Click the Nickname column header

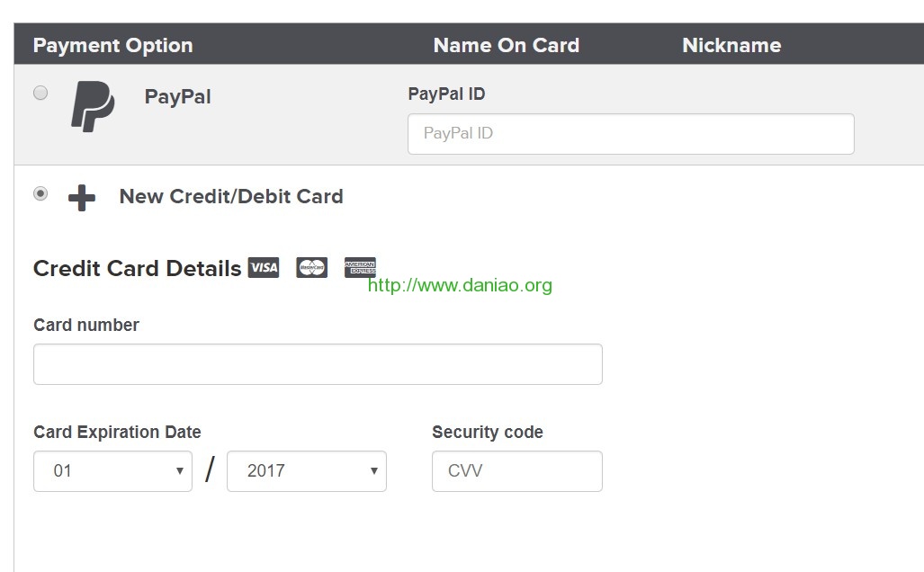pos(731,45)
